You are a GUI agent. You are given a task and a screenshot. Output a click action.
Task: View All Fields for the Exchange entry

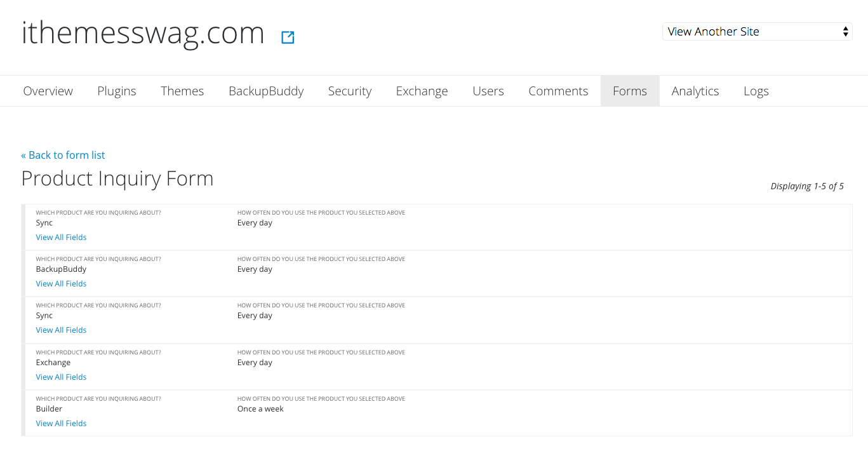point(61,377)
